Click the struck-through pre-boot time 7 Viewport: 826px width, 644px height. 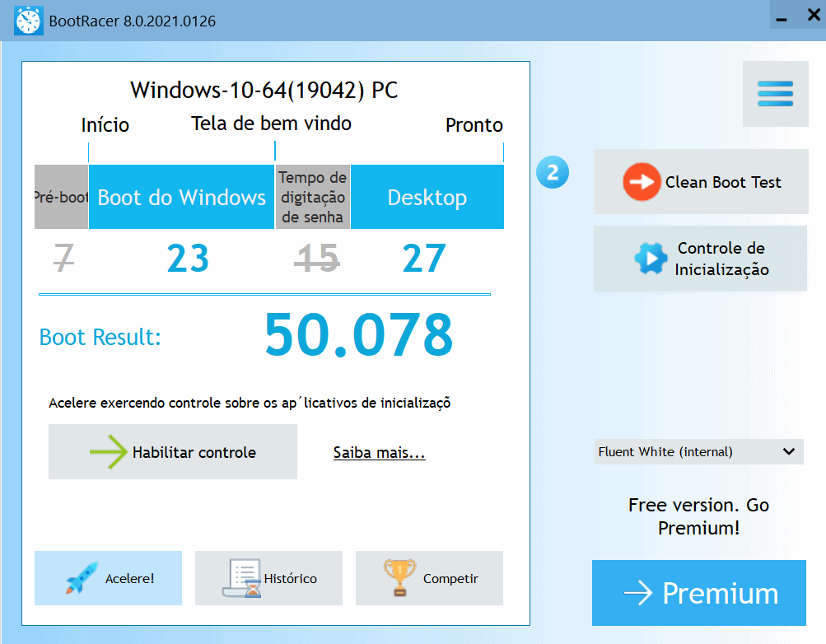[63, 258]
